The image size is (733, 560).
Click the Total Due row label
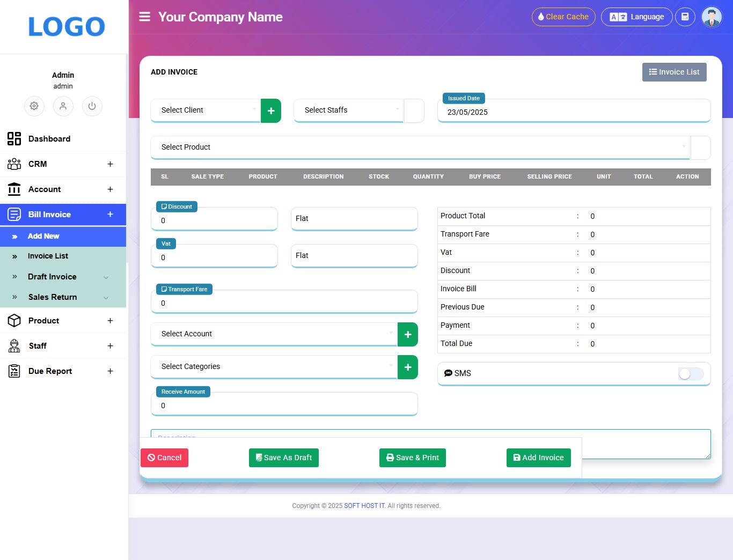pyautogui.click(x=457, y=343)
